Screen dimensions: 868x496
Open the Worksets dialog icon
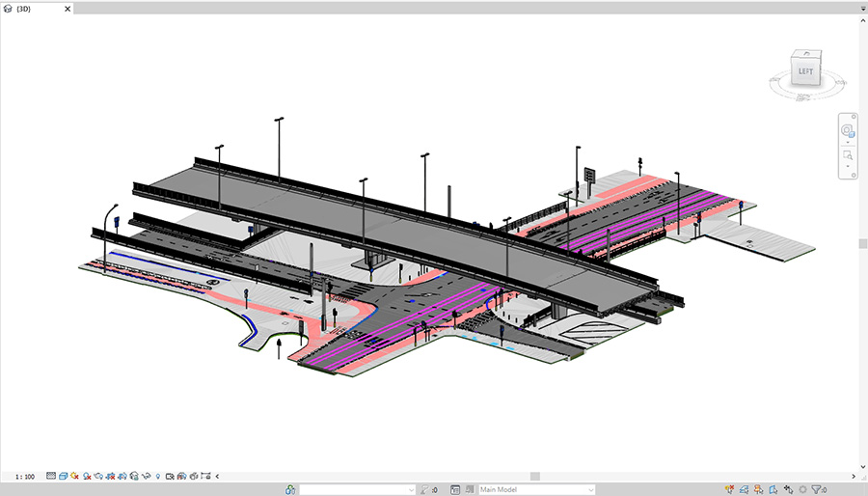(x=290, y=490)
